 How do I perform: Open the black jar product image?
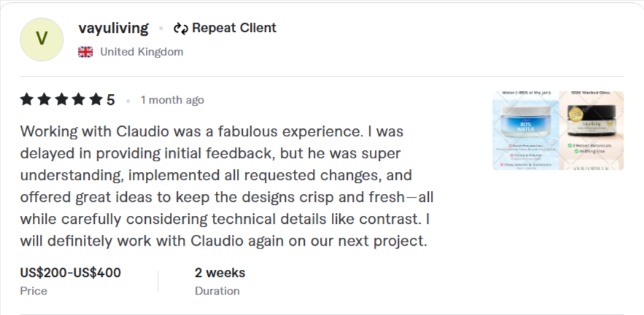591,131
